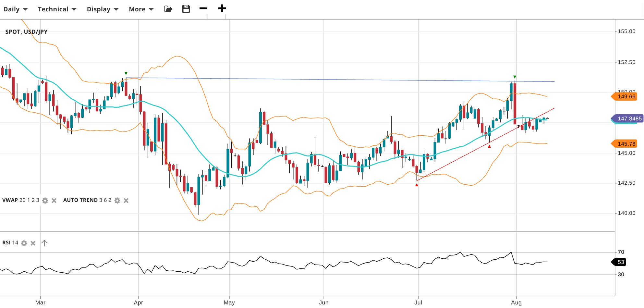Click the orange 149.66 upper band label
This screenshot has width=644, height=308.
pos(626,96)
